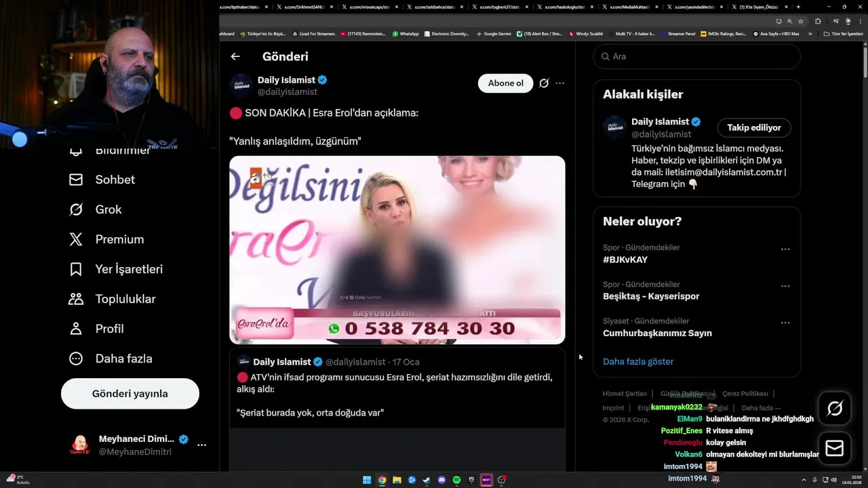Click Abone ol button

tap(506, 83)
